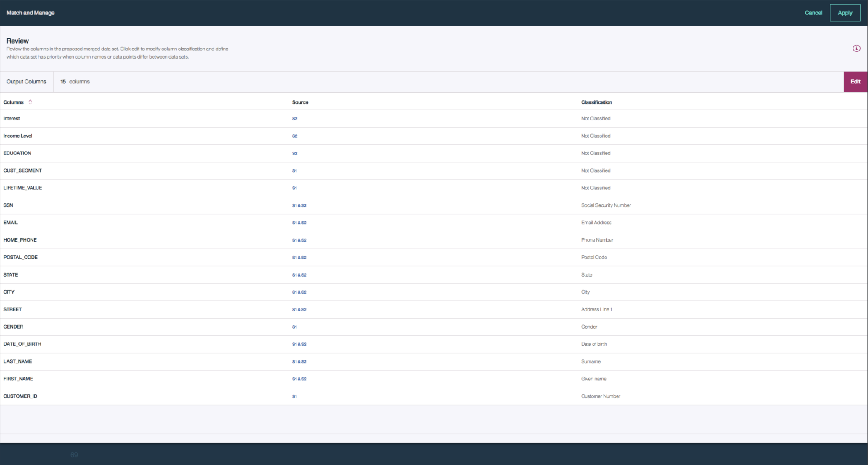Click the Match and Manage title bar label
This screenshot has width=868, height=465.
[30, 12]
